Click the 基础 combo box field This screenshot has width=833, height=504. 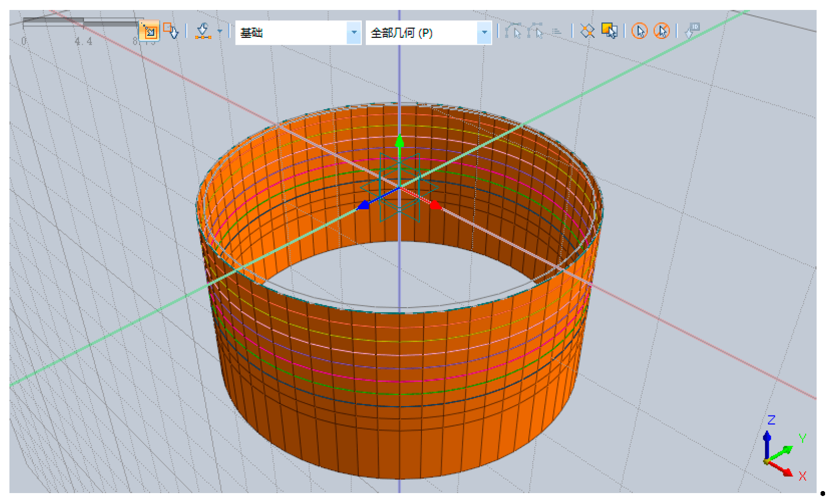tap(291, 33)
